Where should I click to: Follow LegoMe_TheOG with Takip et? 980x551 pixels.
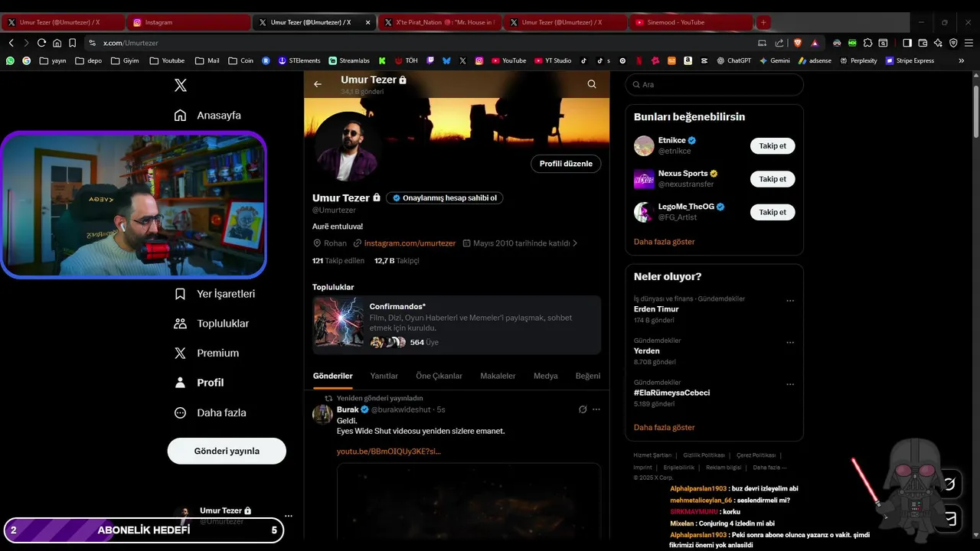click(x=773, y=212)
